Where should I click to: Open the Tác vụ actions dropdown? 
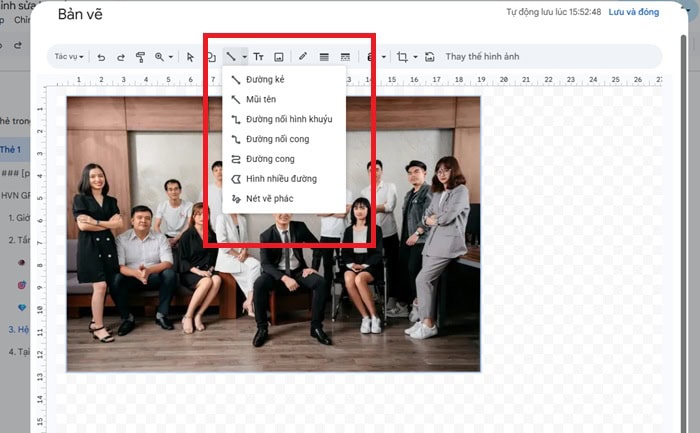pyautogui.click(x=69, y=57)
